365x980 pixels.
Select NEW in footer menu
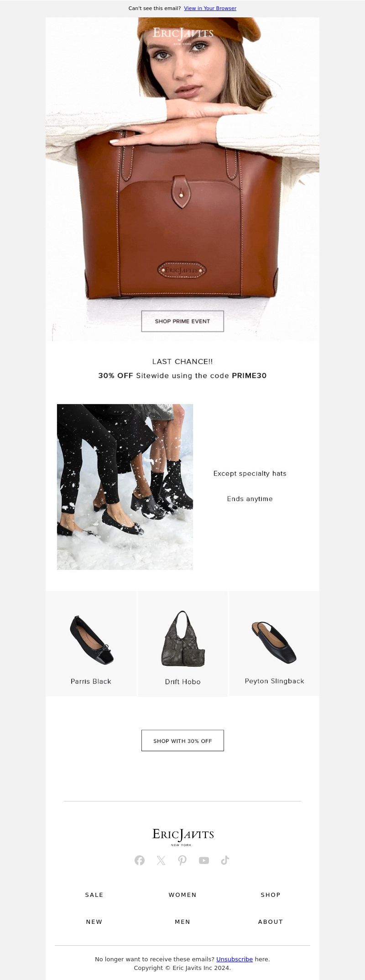pos(94,922)
